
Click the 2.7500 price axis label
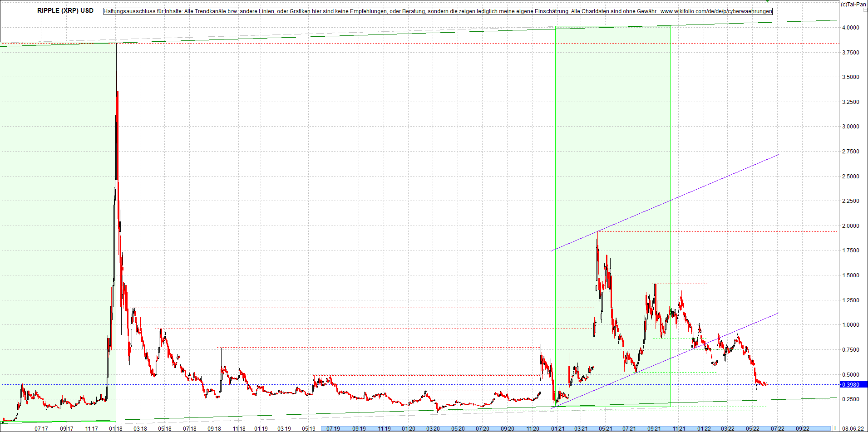(851, 151)
